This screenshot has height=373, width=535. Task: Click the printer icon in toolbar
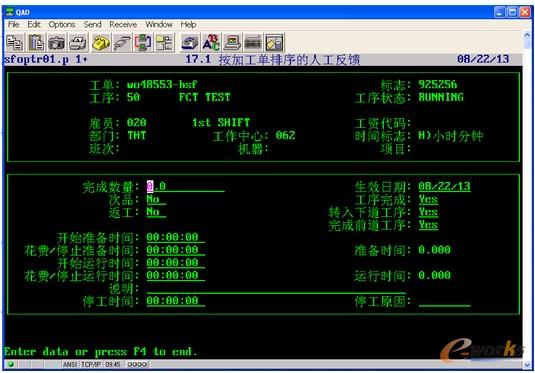(x=78, y=43)
